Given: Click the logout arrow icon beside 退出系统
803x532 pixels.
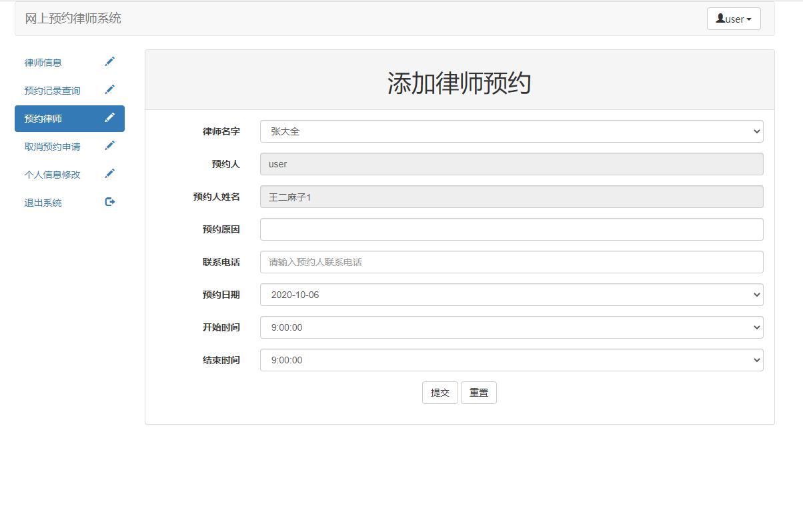Looking at the screenshot, I should pos(110,201).
